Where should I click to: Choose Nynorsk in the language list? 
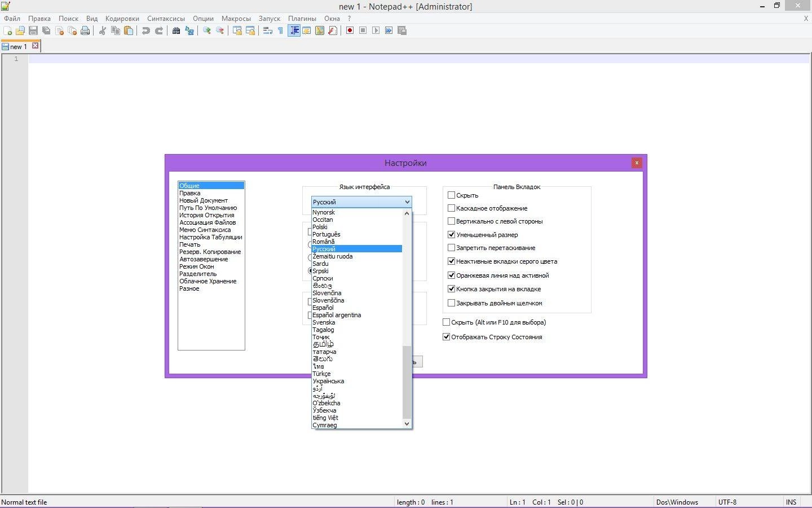357,212
